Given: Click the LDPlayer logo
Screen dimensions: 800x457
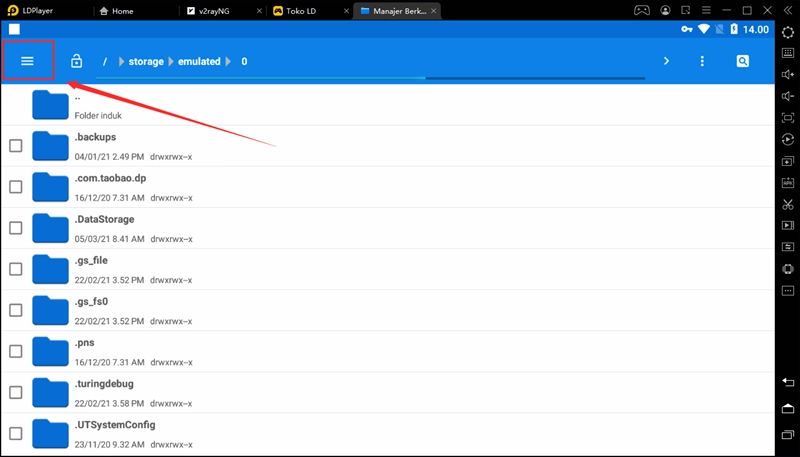Looking at the screenshot, I should [x=13, y=10].
